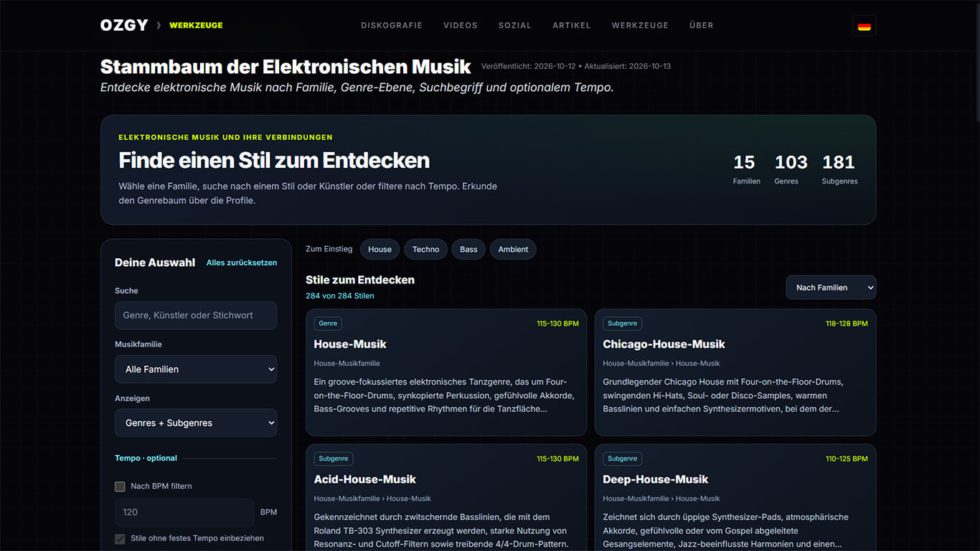Click the '110-125 BPM' tempo label
Screen dimensions: 980x551
(x=847, y=458)
